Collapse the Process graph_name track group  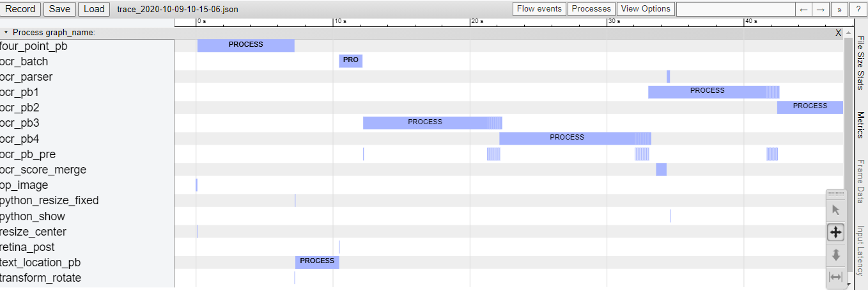pos(6,33)
